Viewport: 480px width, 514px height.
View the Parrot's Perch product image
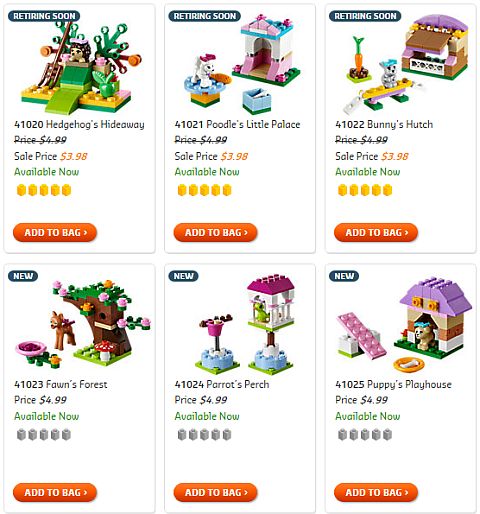coord(246,324)
